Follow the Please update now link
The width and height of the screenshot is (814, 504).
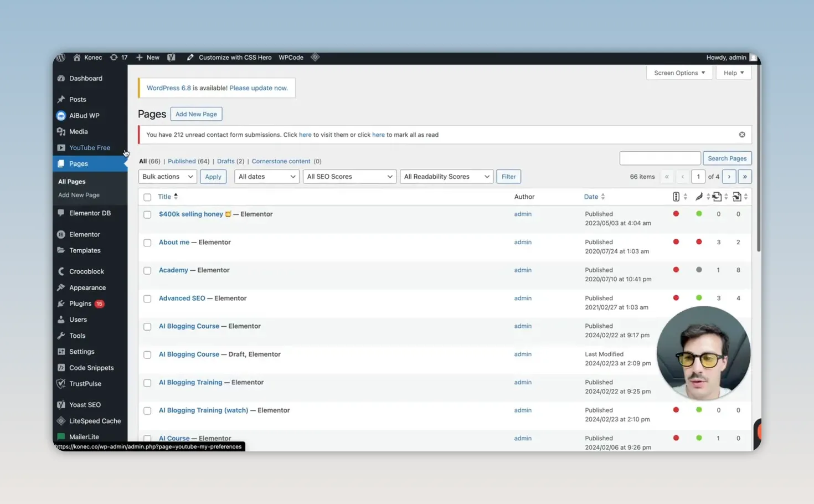[259, 88]
